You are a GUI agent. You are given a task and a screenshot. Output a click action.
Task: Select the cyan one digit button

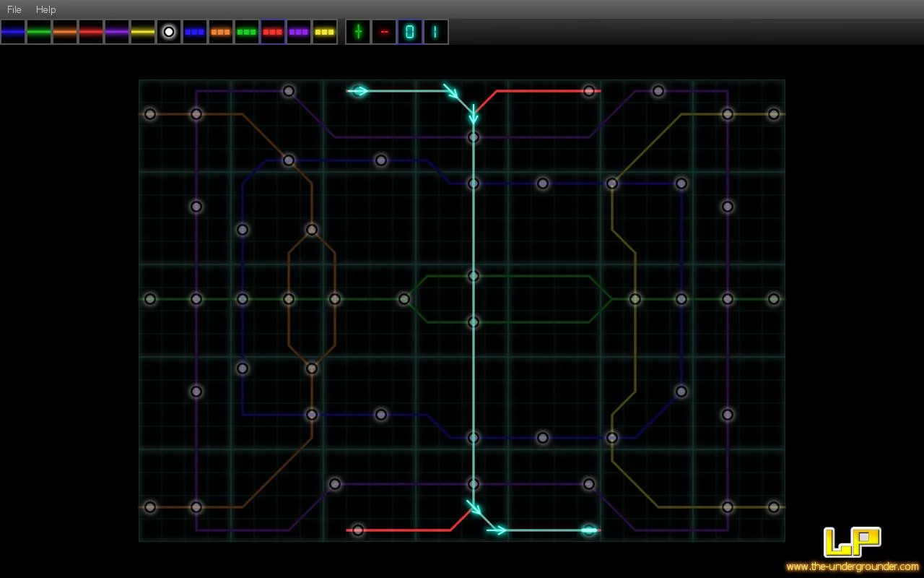pos(436,32)
